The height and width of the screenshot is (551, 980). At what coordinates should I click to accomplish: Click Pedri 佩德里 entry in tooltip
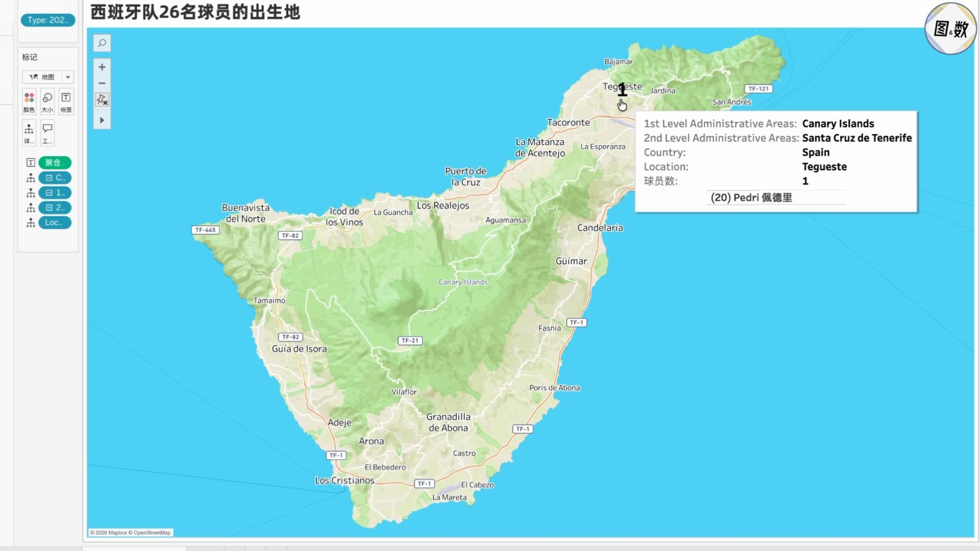pyautogui.click(x=751, y=197)
